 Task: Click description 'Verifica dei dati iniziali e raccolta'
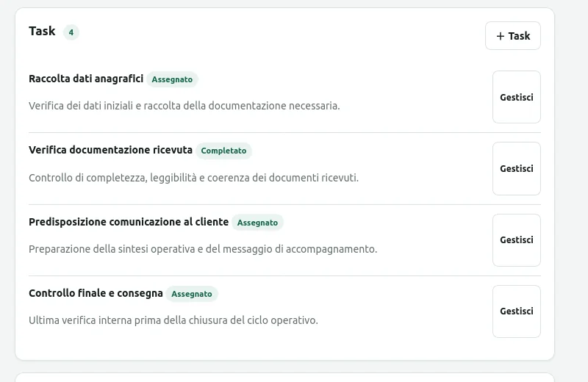(x=184, y=106)
